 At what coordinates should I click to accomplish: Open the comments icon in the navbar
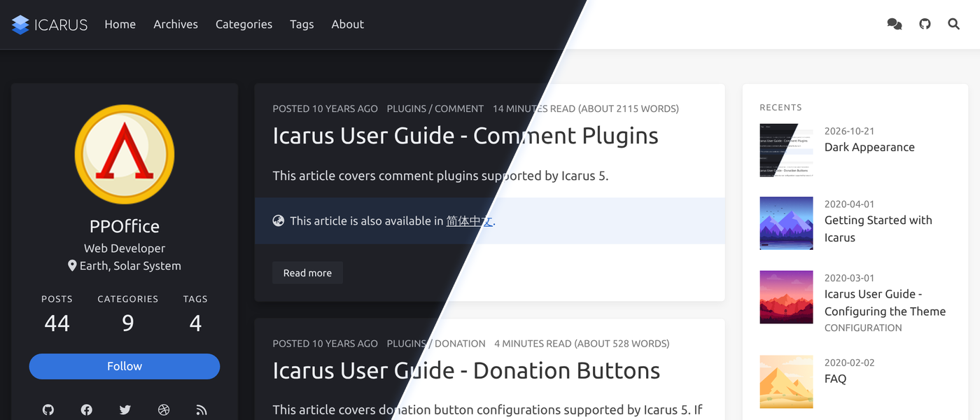click(894, 24)
